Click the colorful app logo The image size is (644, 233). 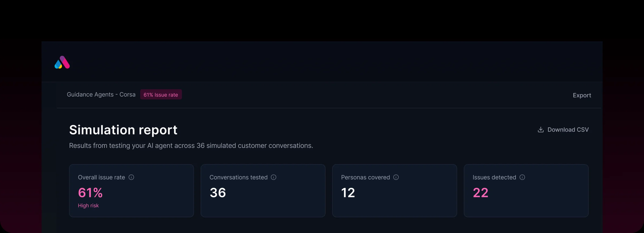[62, 62]
